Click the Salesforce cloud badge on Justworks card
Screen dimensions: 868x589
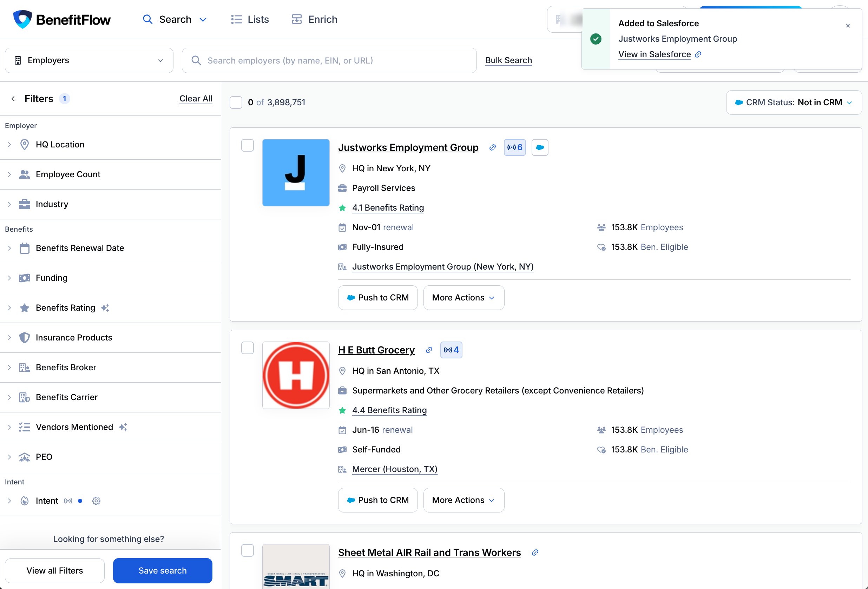coord(540,147)
